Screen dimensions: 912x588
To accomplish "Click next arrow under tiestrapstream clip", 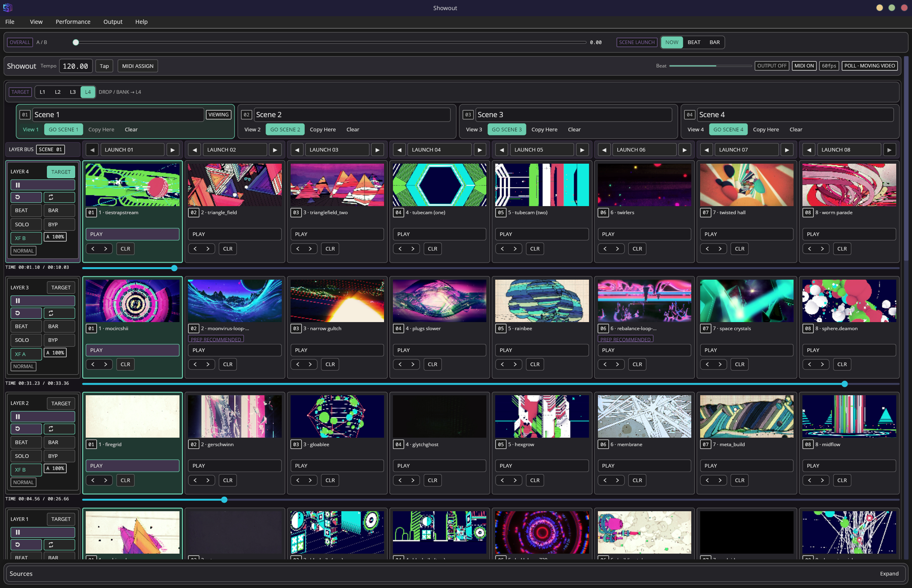I will pos(106,249).
